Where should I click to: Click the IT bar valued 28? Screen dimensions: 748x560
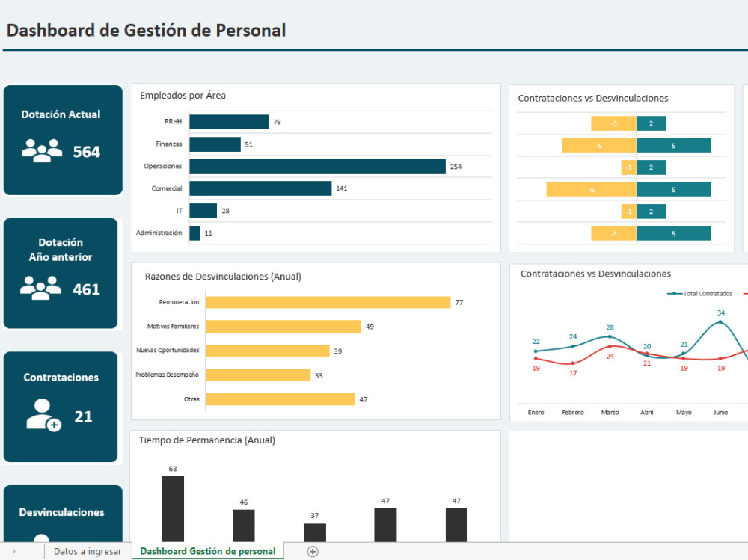pyautogui.click(x=203, y=211)
